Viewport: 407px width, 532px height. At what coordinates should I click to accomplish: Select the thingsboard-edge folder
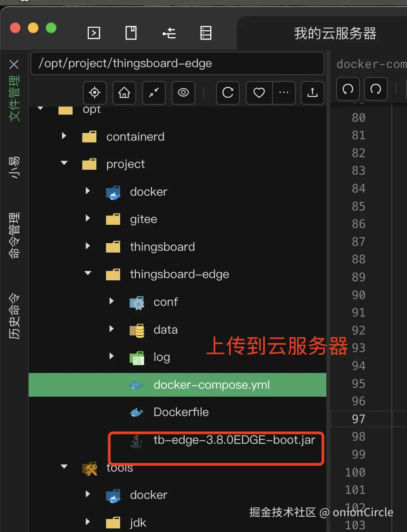coord(179,274)
